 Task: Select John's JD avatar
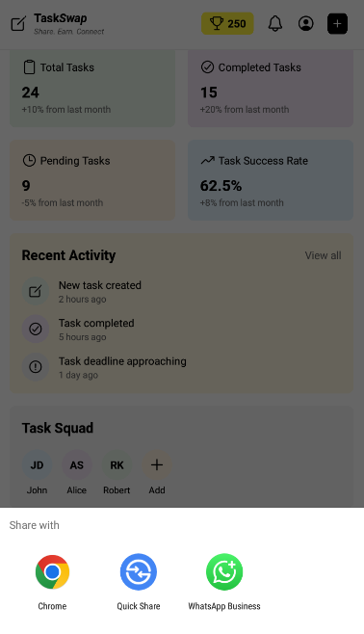(37, 465)
